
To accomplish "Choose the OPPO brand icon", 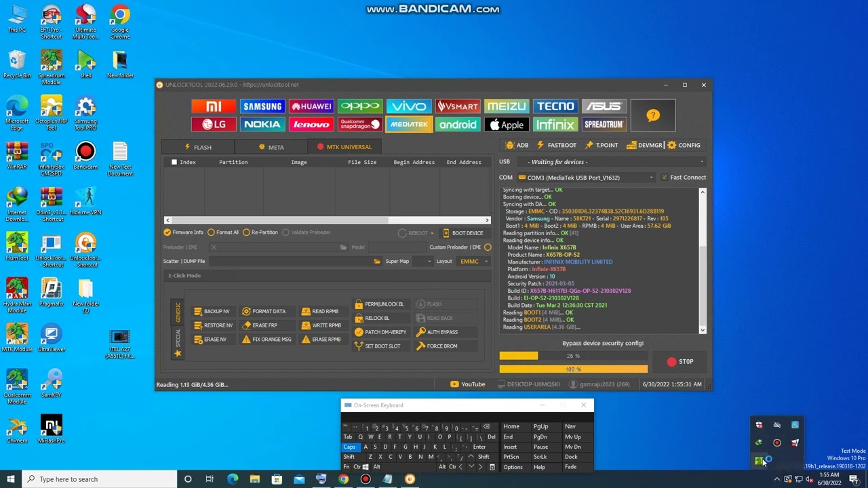I will [360, 106].
